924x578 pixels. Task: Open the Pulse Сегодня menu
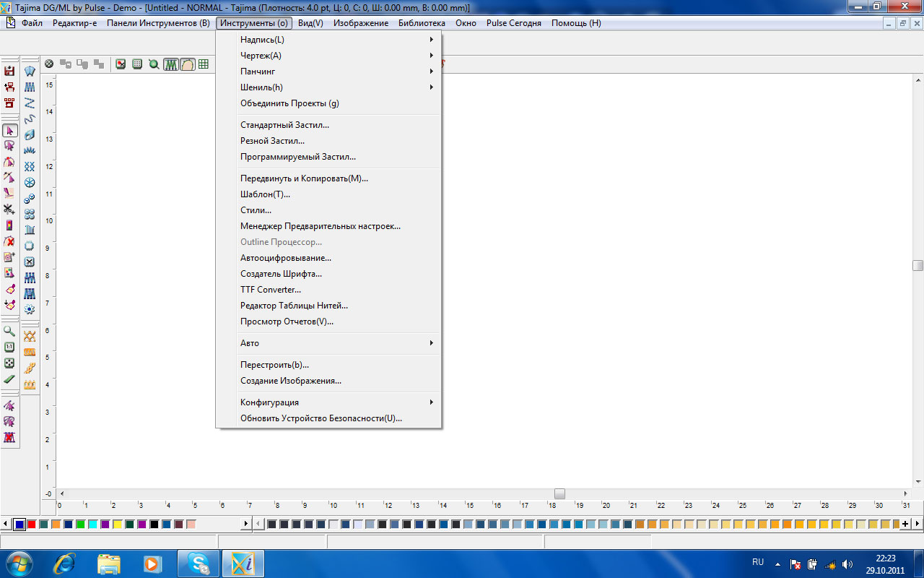tap(514, 23)
